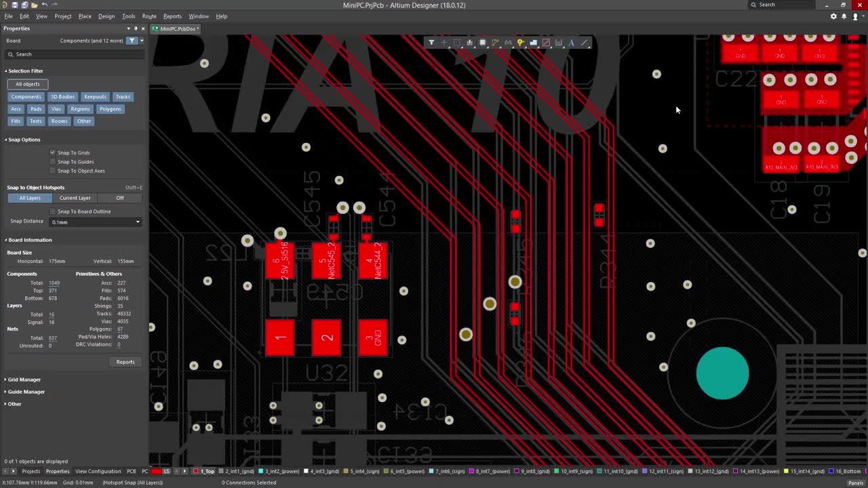Uncheck Snap To Grids checkbox

click(x=53, y=152)
